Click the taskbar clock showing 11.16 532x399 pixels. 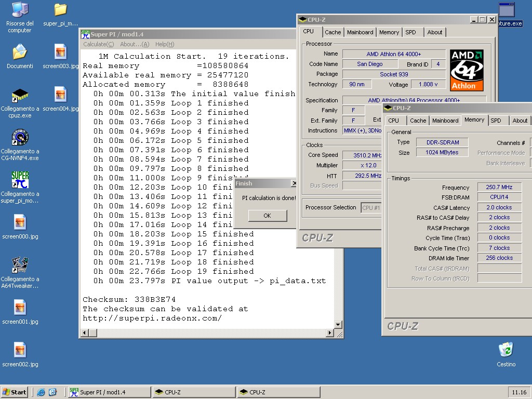(519, 392)
